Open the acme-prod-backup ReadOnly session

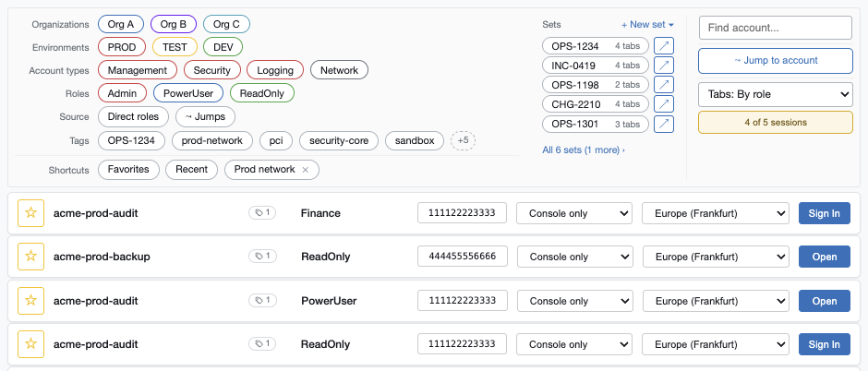[x=825, y=257]
